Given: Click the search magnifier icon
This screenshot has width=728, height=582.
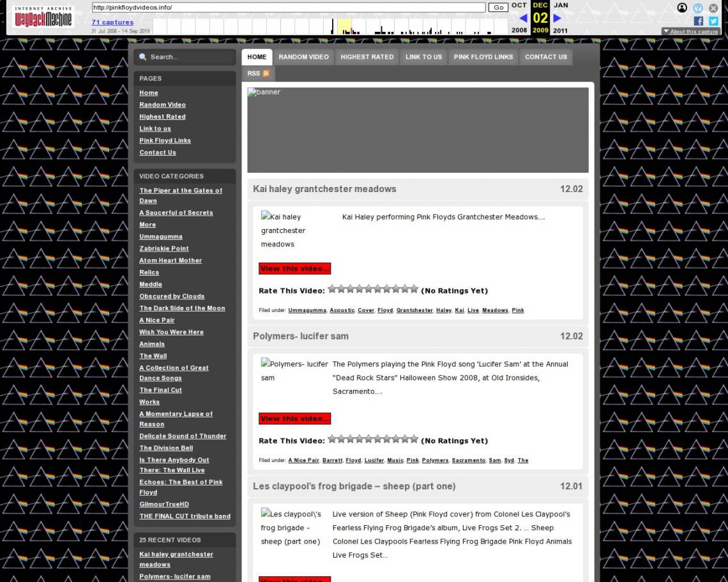Looking at the screenshot, I should [x=143, y=57].
